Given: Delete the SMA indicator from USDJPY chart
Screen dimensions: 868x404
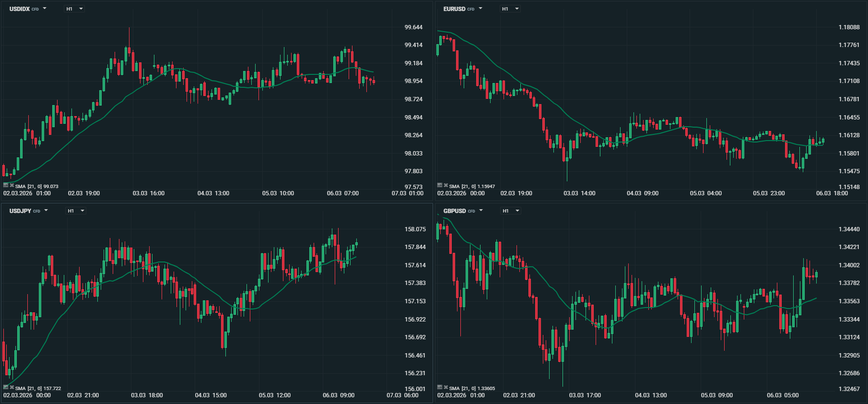Looking at the screenshot, I should click(12, 387).
